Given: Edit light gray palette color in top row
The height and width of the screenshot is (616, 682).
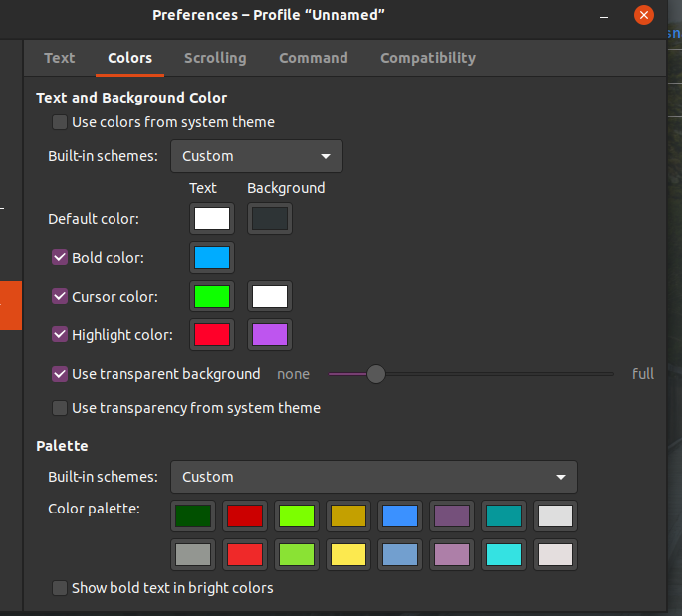Looking at the screenshot, I should pos(556,516).
